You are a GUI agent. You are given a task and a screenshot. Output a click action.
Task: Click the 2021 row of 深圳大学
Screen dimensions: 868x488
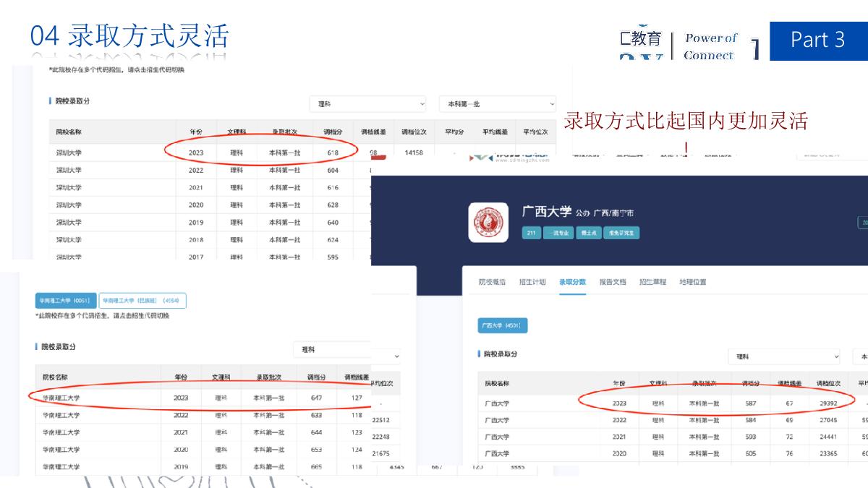coord(210,188)
